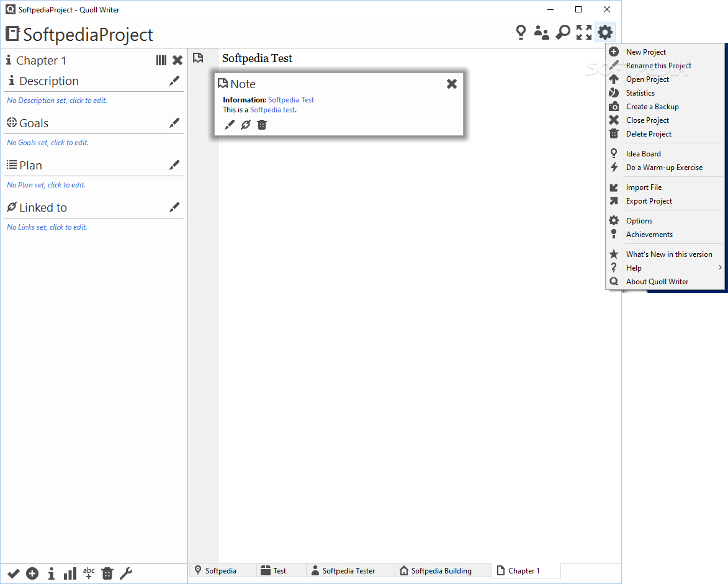Toggle the project settings gear icon
The image size is (728, 584).
coord(605,32)
